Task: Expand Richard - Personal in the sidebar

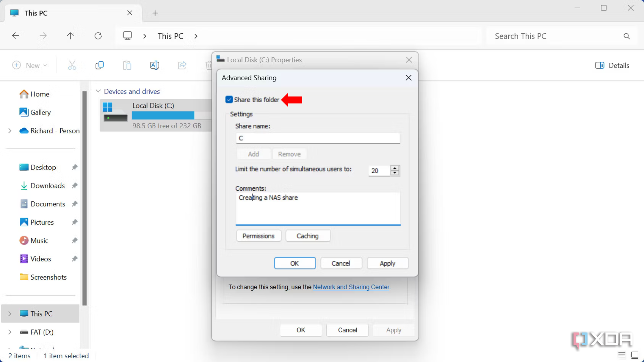Action: 9,131
